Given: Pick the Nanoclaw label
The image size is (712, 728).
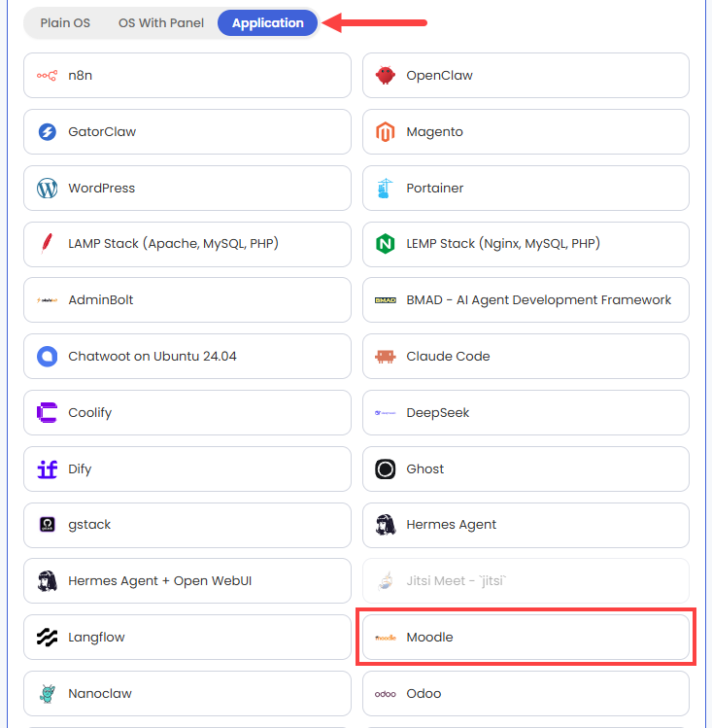Looking at the screenshot, I should [x=100, y=694].
